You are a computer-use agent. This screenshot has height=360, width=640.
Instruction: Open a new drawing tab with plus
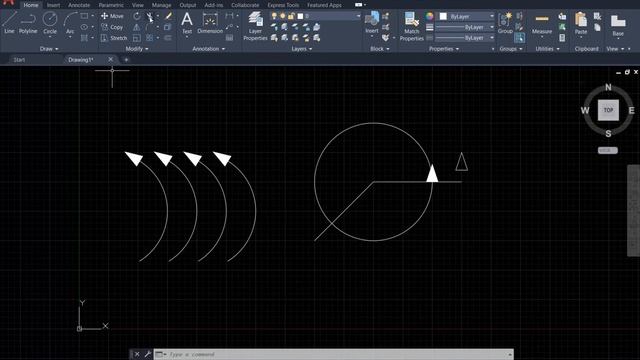pyautogui.click(x=126, y=60)
